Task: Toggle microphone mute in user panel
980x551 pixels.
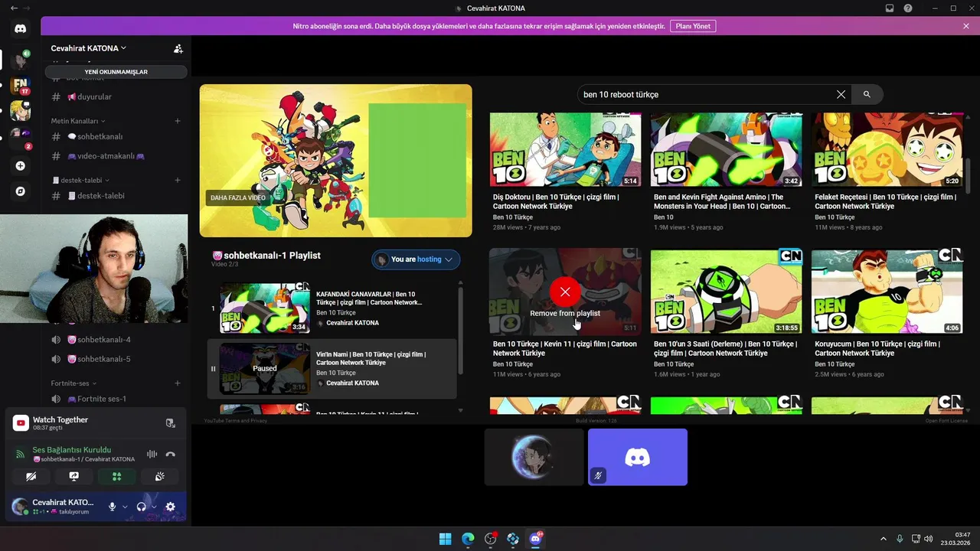Action: click(112, 507)
